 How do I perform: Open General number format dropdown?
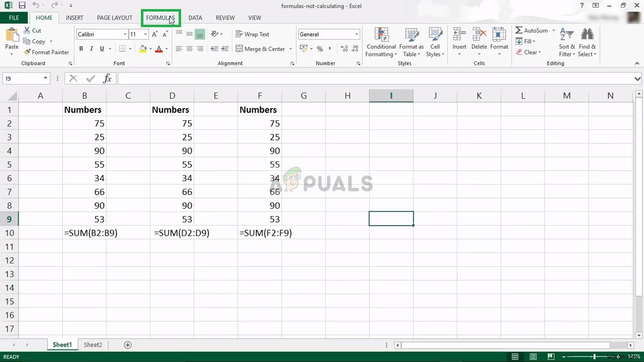point(356,34)
